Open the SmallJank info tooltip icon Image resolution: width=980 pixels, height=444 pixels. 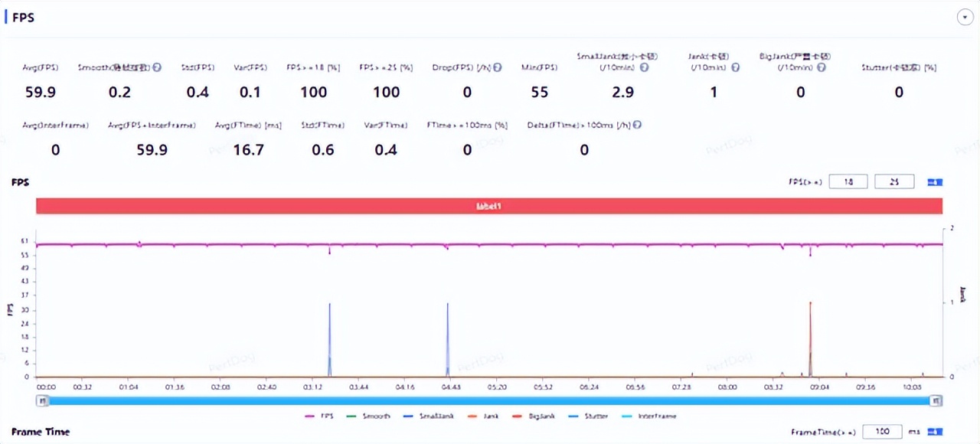click(x=645, y=67)
